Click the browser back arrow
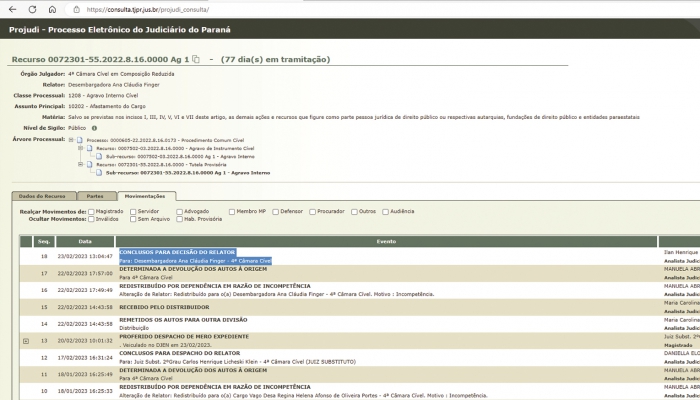 10,9
